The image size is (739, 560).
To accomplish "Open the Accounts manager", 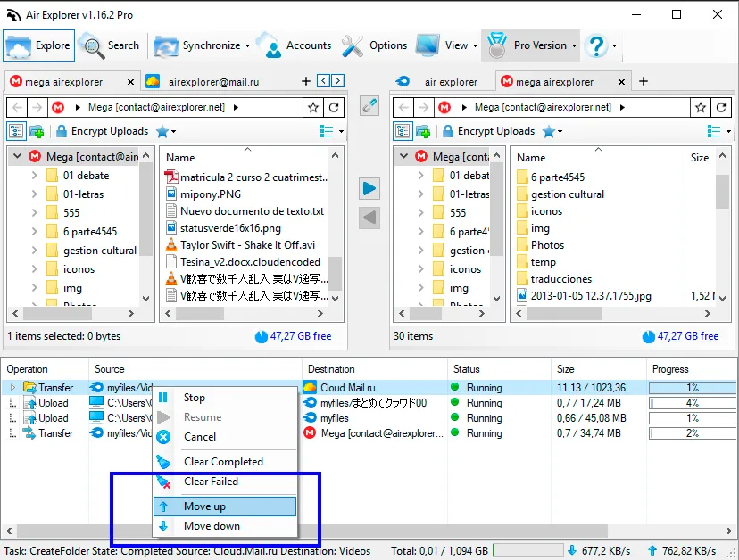I will tap(295, 45).
